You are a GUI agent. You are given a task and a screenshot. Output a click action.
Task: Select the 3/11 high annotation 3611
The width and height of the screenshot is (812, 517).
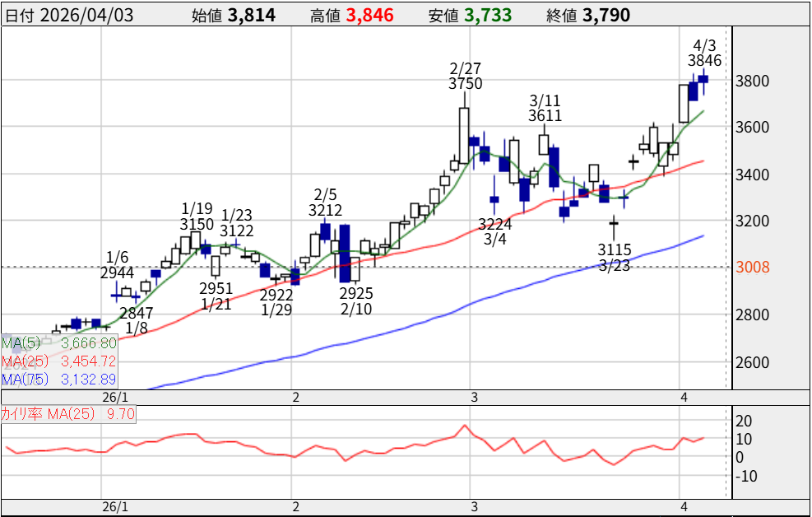click(x=545, y=116)
